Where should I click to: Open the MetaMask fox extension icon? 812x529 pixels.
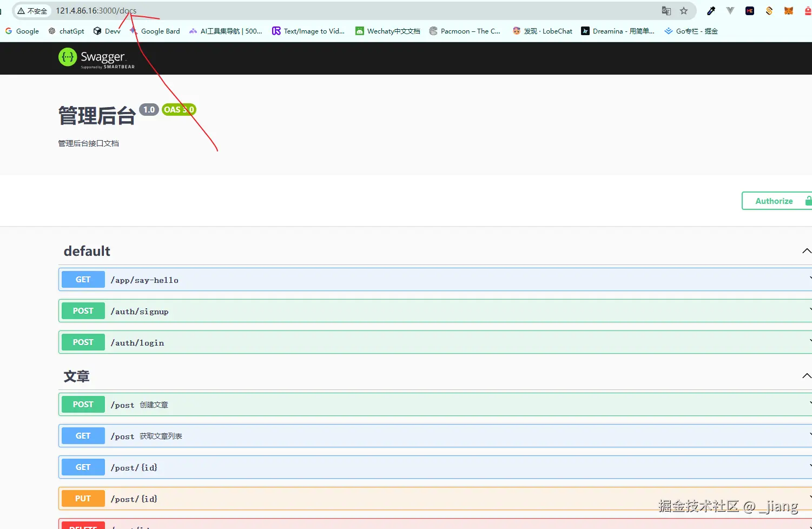point(789,11)
